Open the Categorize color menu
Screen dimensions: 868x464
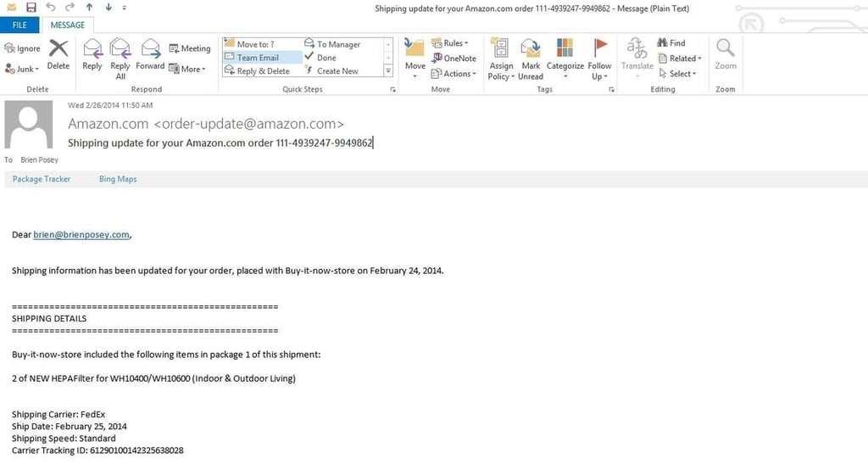[x=565, y=59]
